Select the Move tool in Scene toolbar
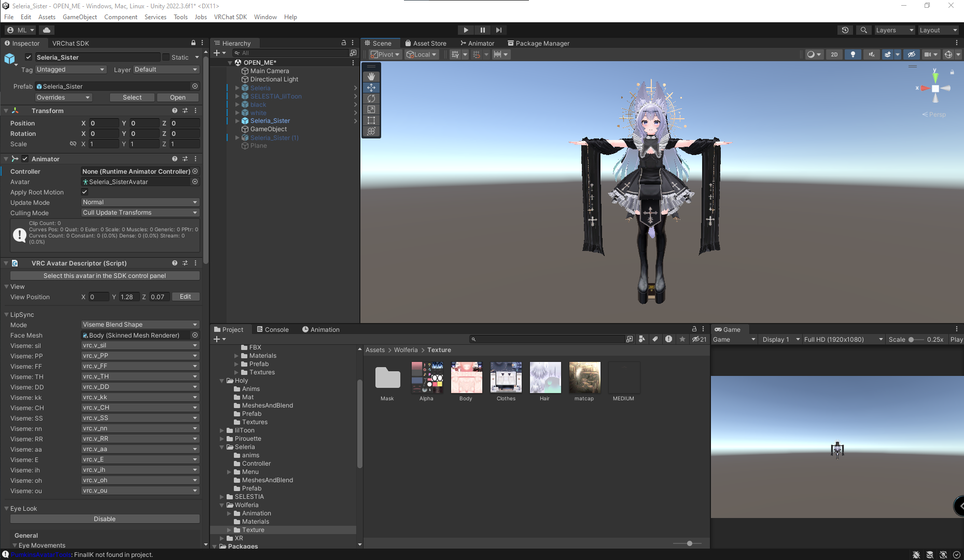This screenshot has width=964, height=560. [371, 88]
